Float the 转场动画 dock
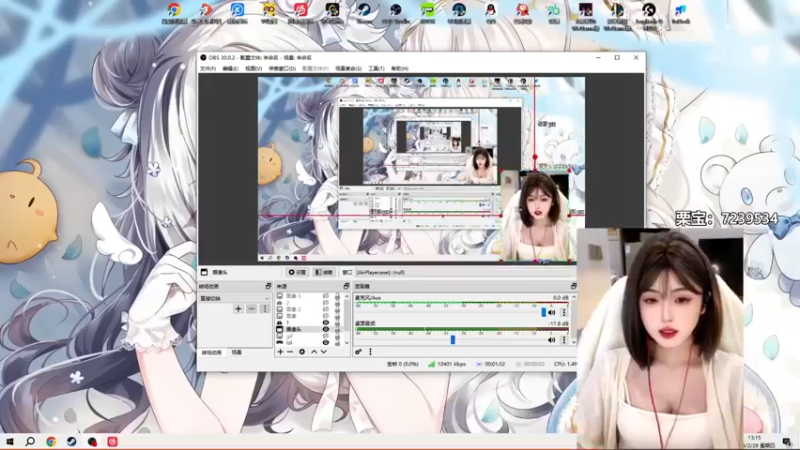The width and height of the screenshot is (800, 450). [268, 286]
